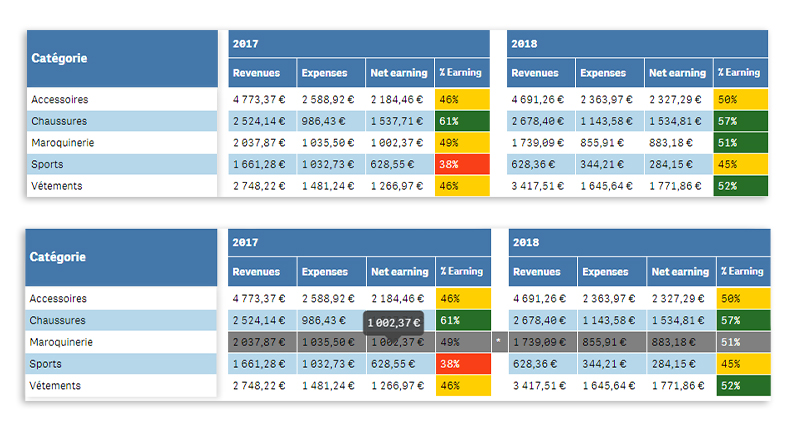Click 284,15 € in the lower table

pos(674,364)
